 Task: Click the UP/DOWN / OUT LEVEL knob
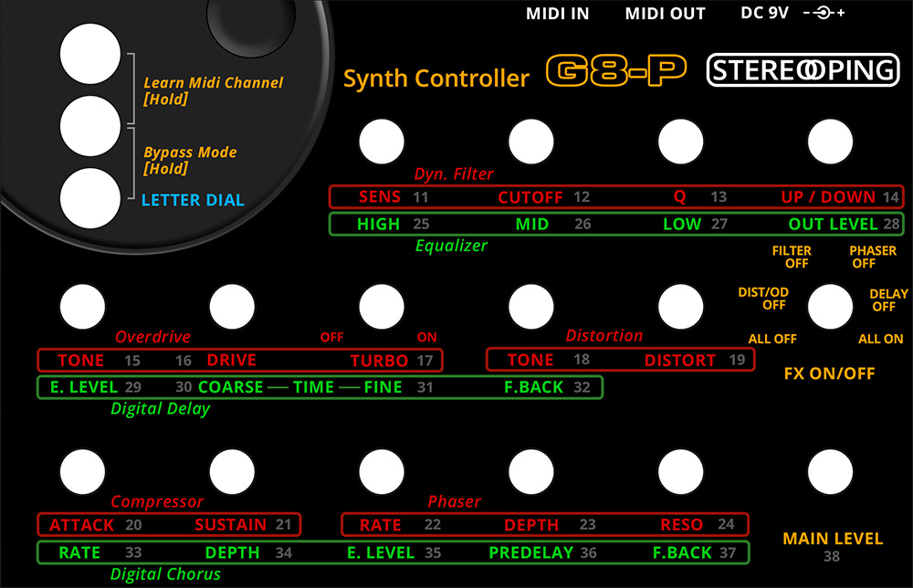(830, 142)
